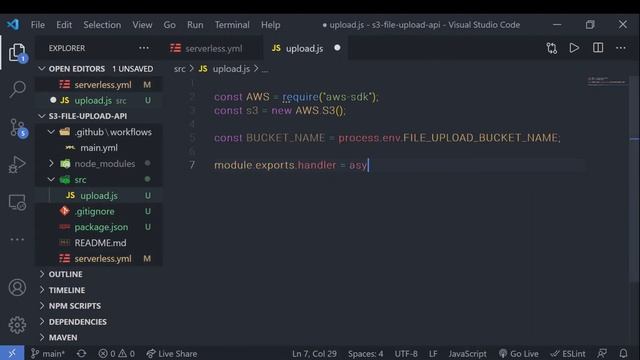Viewport: 640px width, 360px height.
Task: Open the README.md file
Action: point(99,243)
